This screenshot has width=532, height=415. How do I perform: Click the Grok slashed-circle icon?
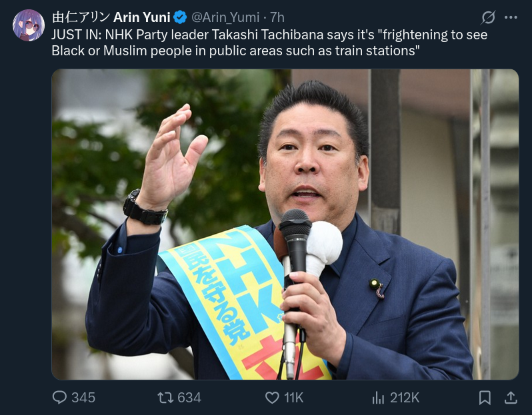coord(488,17)
